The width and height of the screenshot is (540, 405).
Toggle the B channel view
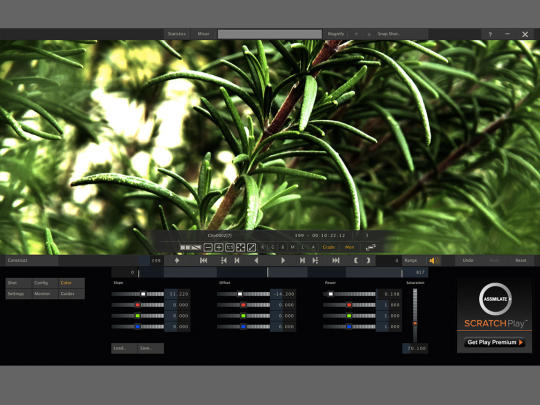[283, 247]
